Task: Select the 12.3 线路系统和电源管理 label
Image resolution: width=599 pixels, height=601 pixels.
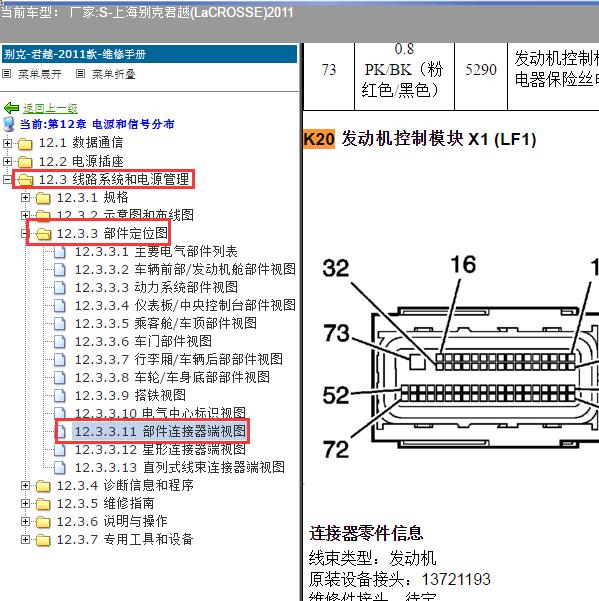Action: point(114,179)
